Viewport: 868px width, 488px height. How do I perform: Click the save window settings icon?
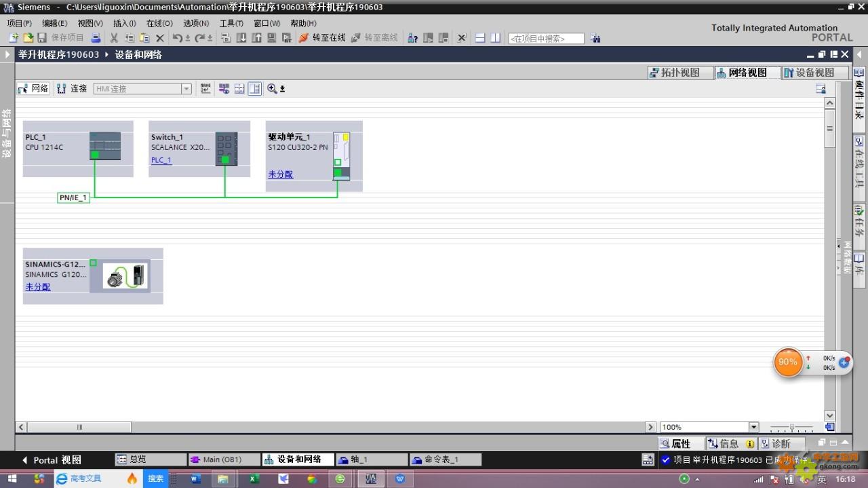pos(821,88)
